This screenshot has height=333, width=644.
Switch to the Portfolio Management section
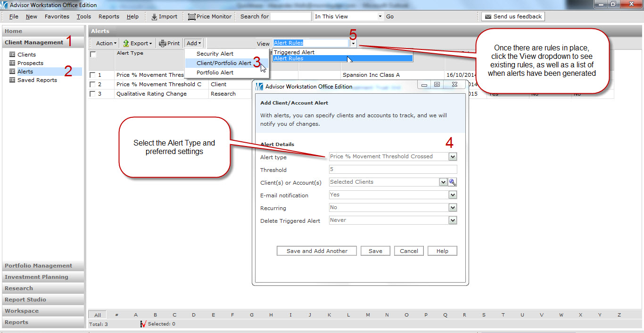pyautogui.click(x=39, y=266)
